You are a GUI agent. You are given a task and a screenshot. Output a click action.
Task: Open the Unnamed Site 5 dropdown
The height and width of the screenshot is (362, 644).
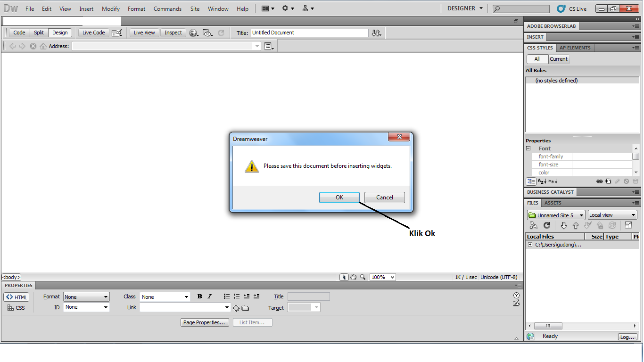point(556,215)
